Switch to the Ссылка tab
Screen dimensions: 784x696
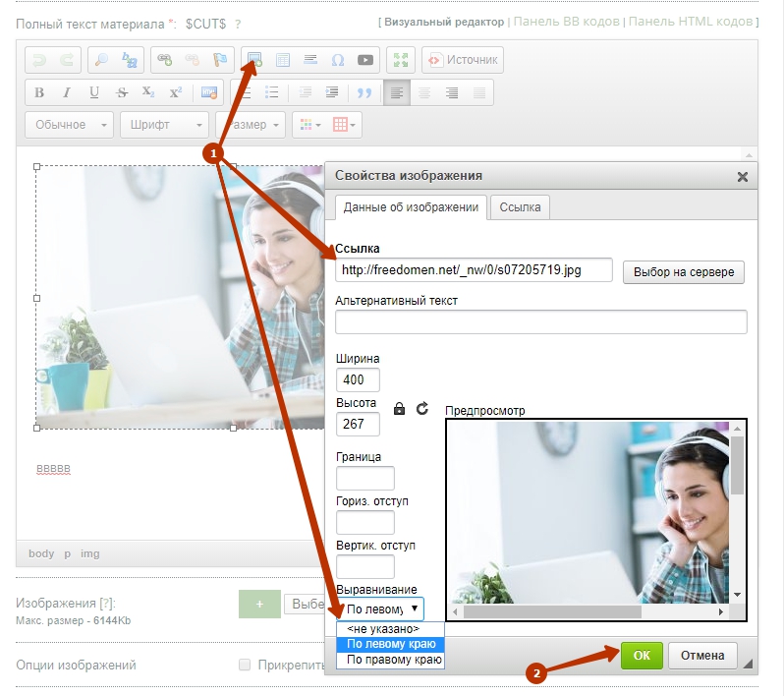[520, 207]
